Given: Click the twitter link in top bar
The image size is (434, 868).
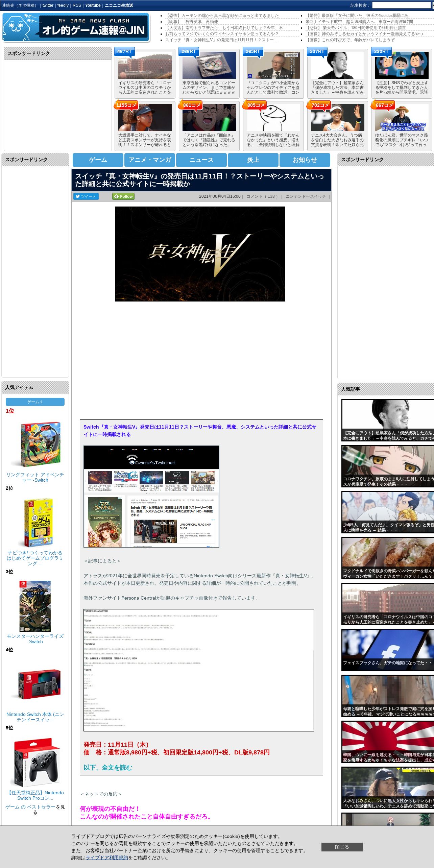Looking at the screenshot, I should coord(48,5).
